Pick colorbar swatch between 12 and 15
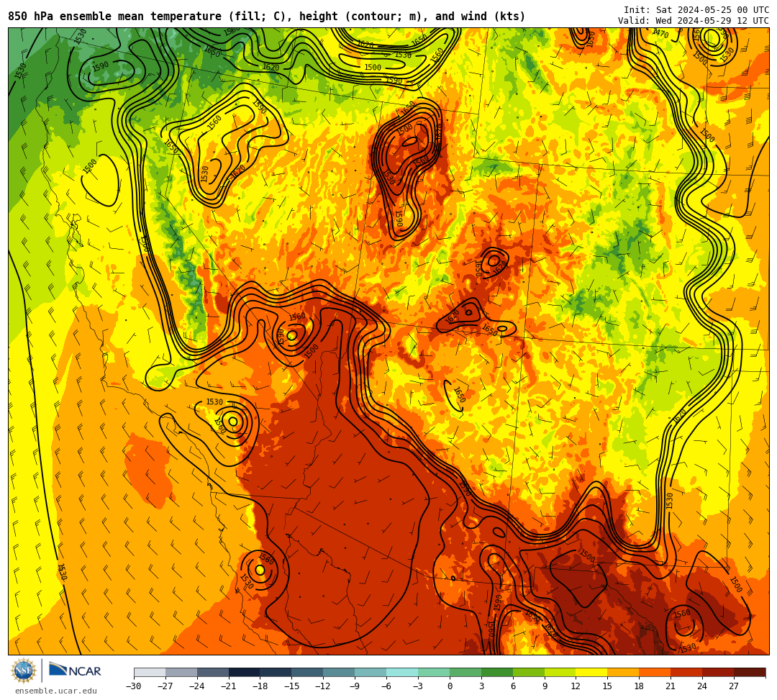 (592, 672)
